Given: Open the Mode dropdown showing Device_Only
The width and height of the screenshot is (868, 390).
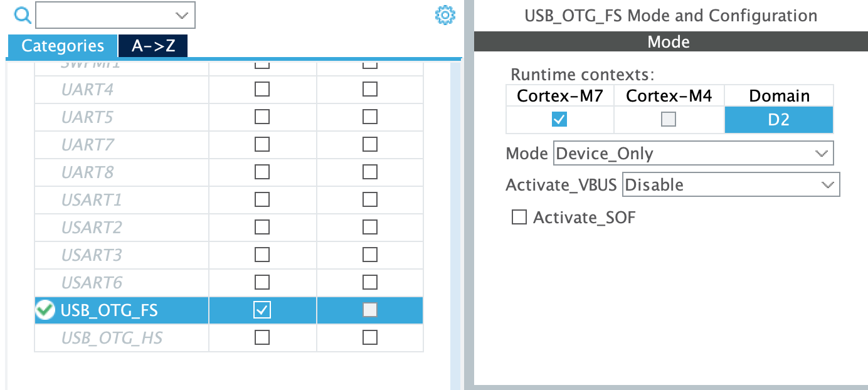Looking at the screenshot, I should tap(693, 153).
